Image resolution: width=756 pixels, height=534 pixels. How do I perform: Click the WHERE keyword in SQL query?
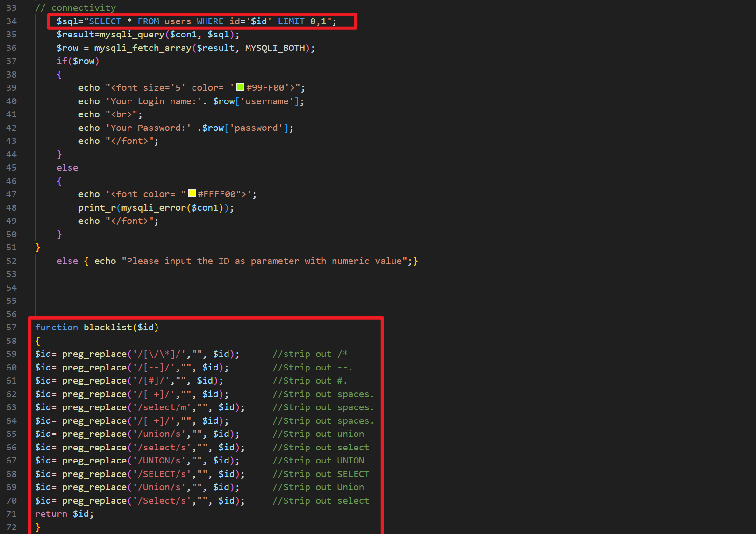(210, 21)
